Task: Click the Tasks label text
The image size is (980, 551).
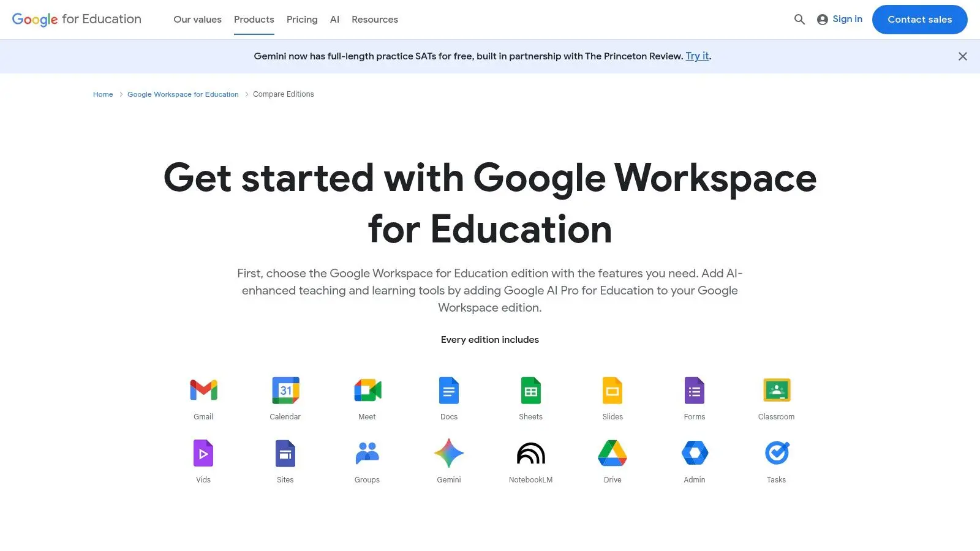Action: tap(777, 480)
